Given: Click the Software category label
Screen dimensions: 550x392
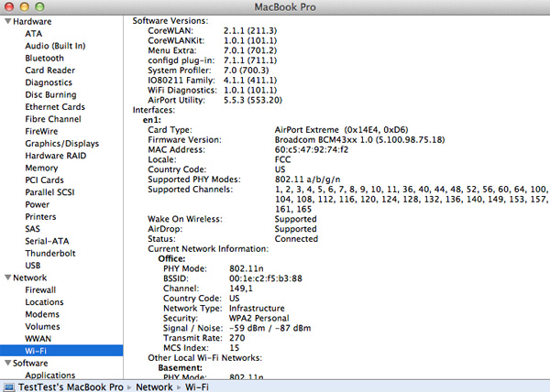Looking at the screenshot, I should pos(30,363).
